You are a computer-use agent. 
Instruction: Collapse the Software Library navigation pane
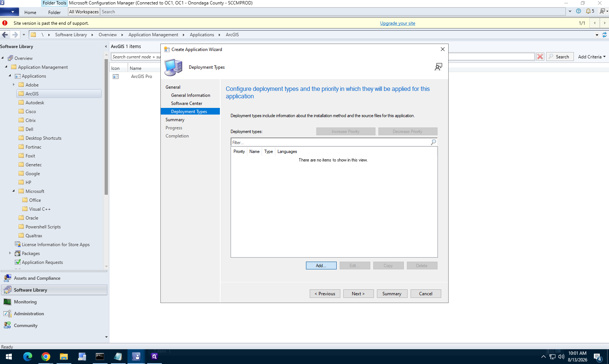click(106, 47)
